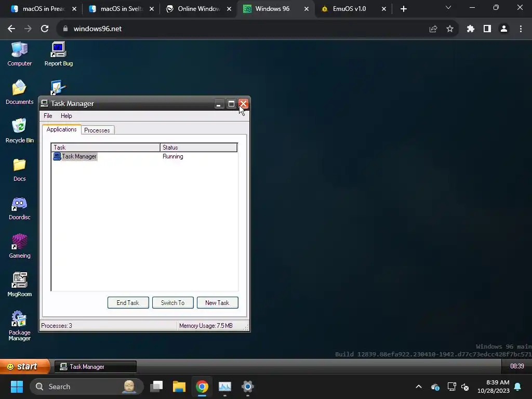The height and width of the screenshot is (399, 532).
Task: Open Chrome's three-dot menu
Action: (x=521, y=29)
